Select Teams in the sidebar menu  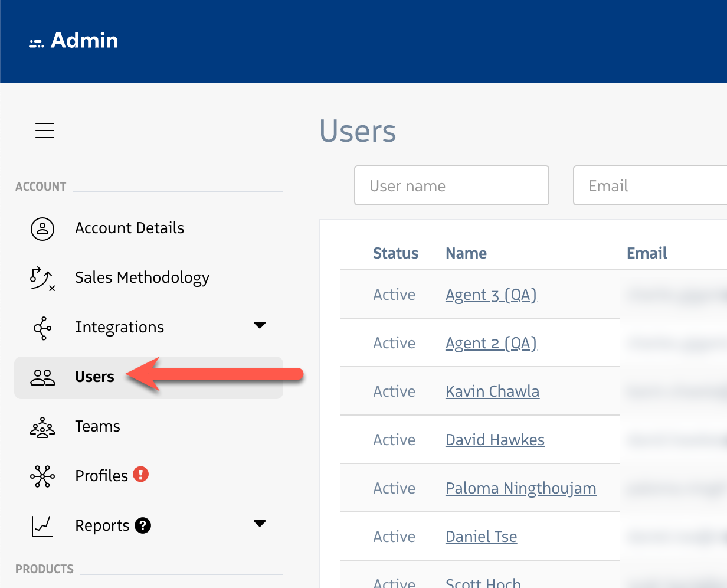click(x=97, y=426)
